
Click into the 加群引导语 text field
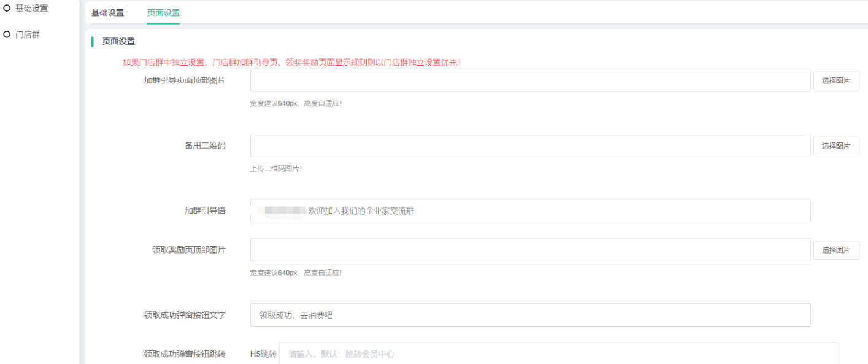(530, 211)
